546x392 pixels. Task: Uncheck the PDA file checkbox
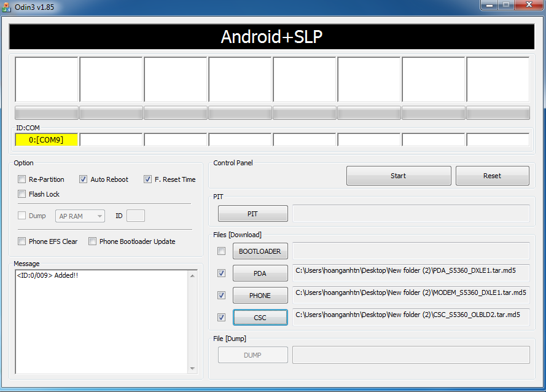pyautogui.click(x=222, y=273)
